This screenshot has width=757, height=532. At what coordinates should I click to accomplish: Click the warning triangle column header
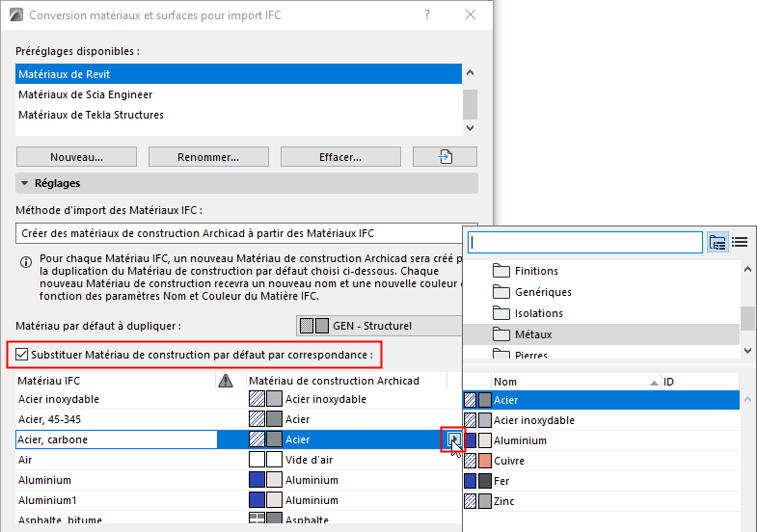coord(226,381)
